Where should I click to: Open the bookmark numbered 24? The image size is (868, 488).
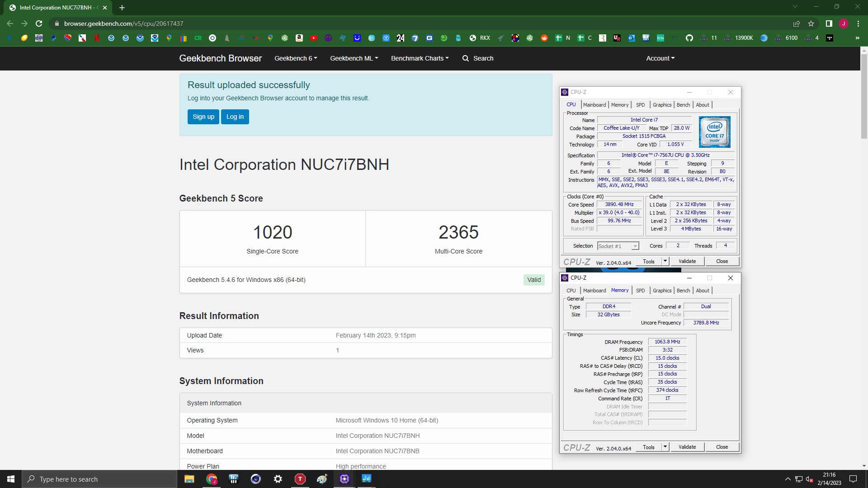[401, 38]
